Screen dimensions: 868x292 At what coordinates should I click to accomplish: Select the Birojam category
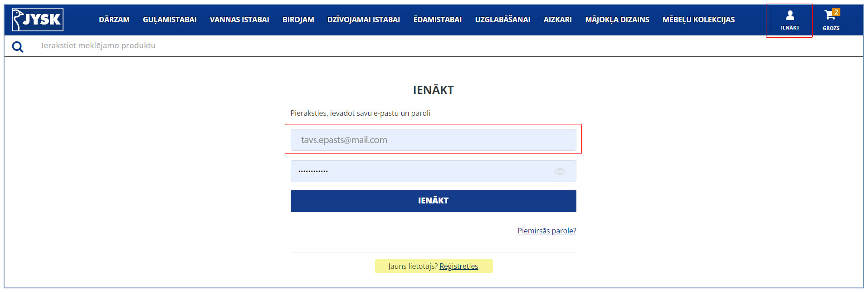pyautogui.click(x=298, y=20)
